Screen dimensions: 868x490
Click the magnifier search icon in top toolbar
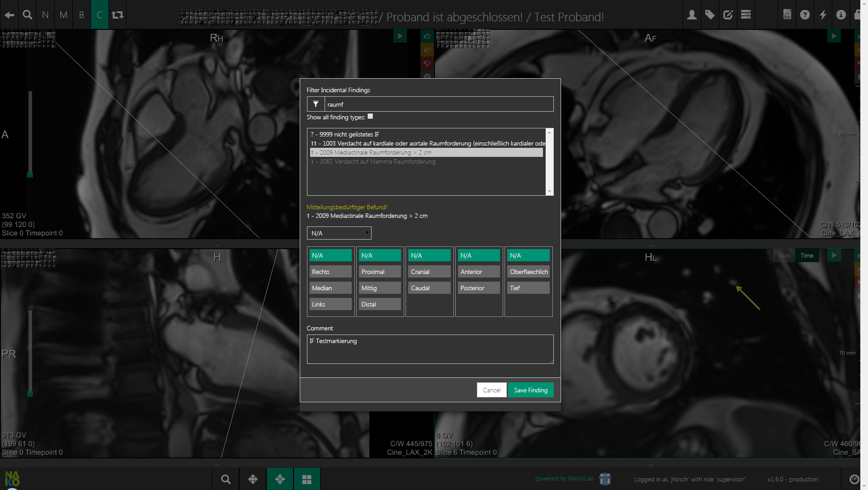point(28,15)
